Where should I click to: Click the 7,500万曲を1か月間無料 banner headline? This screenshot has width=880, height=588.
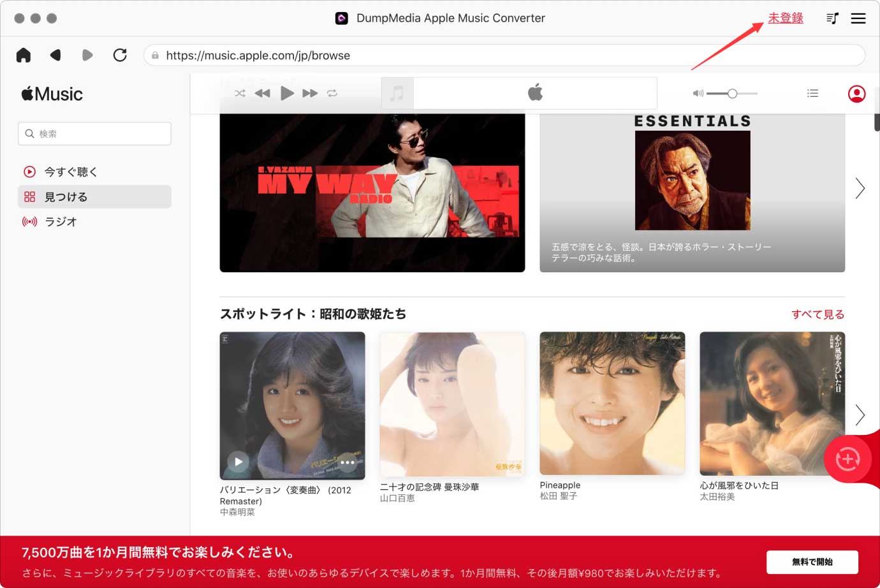159,553
